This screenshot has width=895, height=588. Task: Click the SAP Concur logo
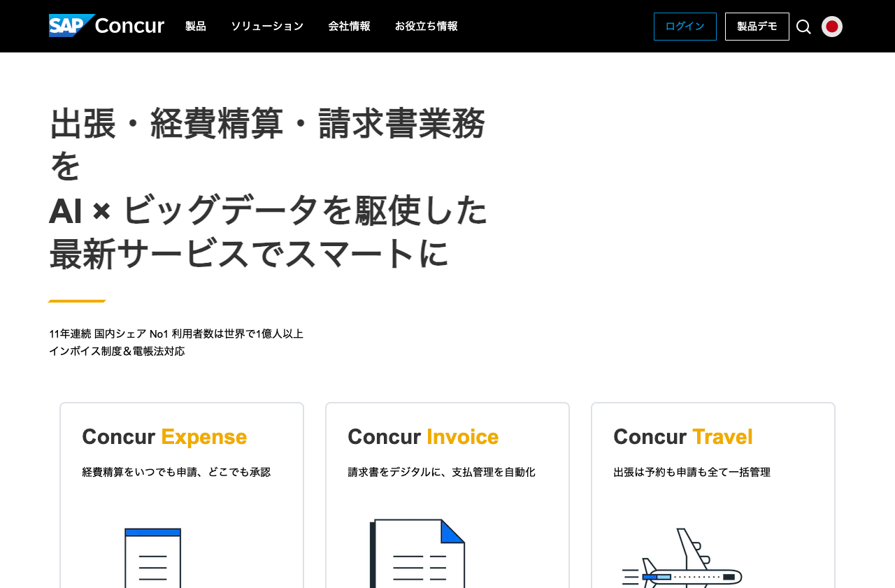coord(106,26)
